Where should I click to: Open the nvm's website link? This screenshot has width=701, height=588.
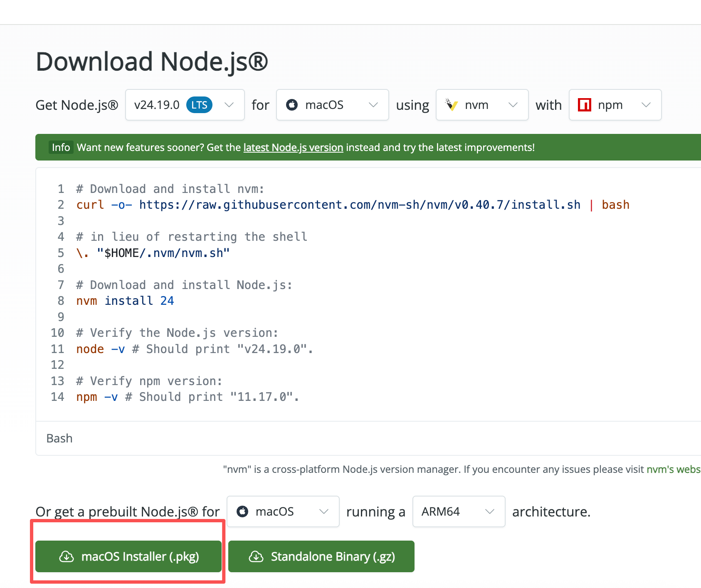[x=674, y=469]
